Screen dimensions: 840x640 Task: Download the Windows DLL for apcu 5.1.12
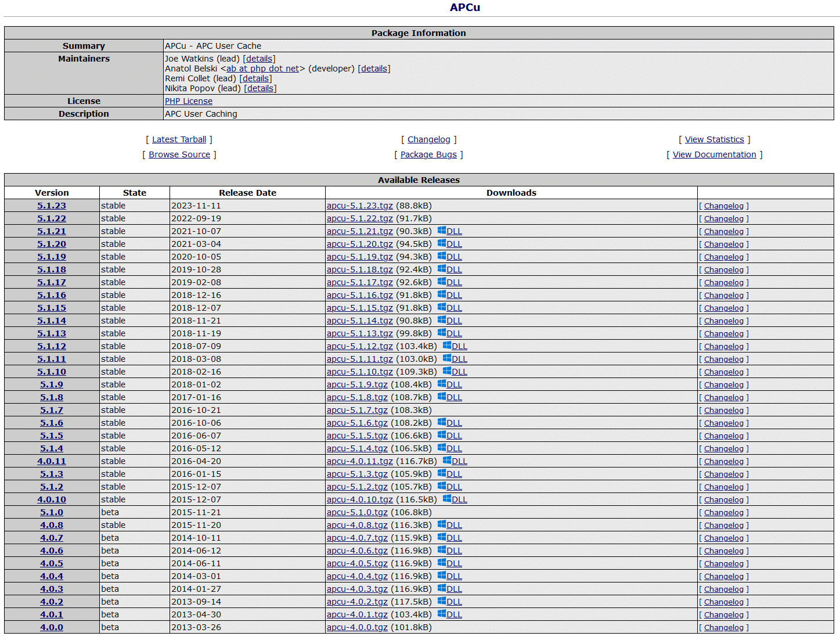455,346
